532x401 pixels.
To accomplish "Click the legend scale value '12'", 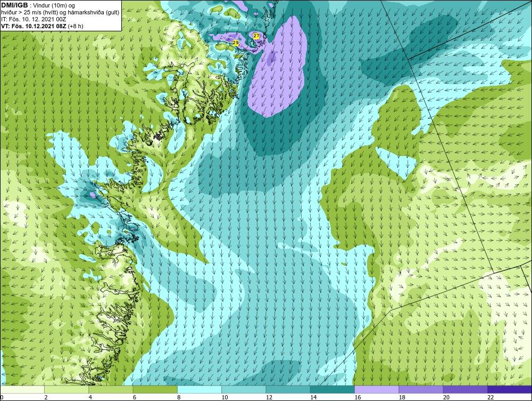I will click(269, 398).
